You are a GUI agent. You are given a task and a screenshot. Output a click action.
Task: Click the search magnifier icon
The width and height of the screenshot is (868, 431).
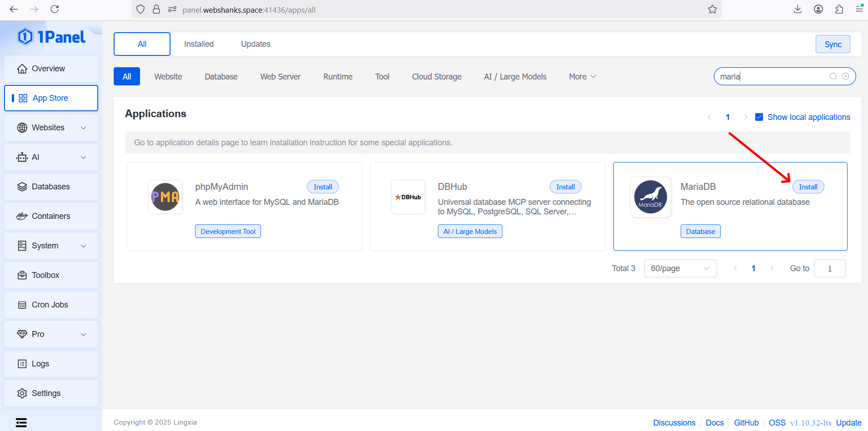pos(833,76)
